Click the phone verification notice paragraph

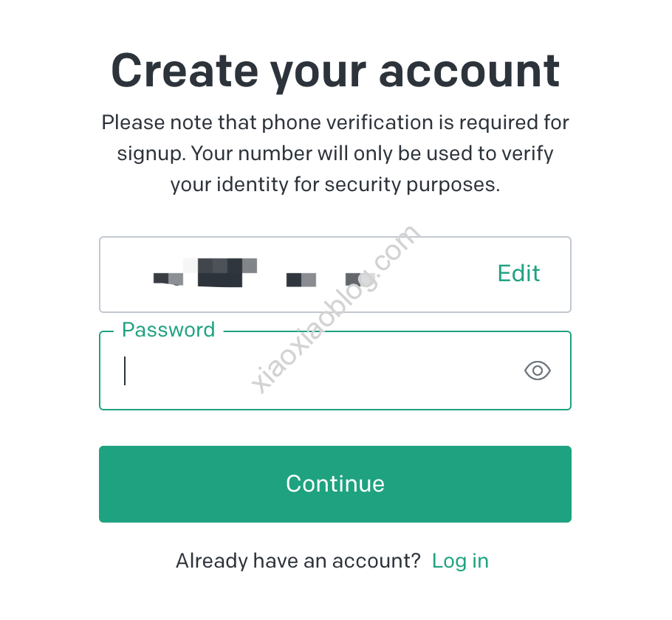coord(335,154)
